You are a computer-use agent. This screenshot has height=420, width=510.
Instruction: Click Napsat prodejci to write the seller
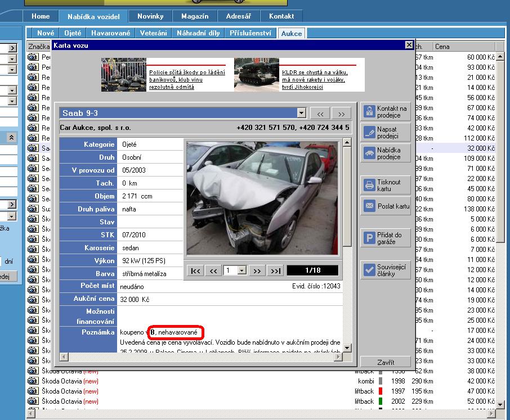tap(386, 133)
